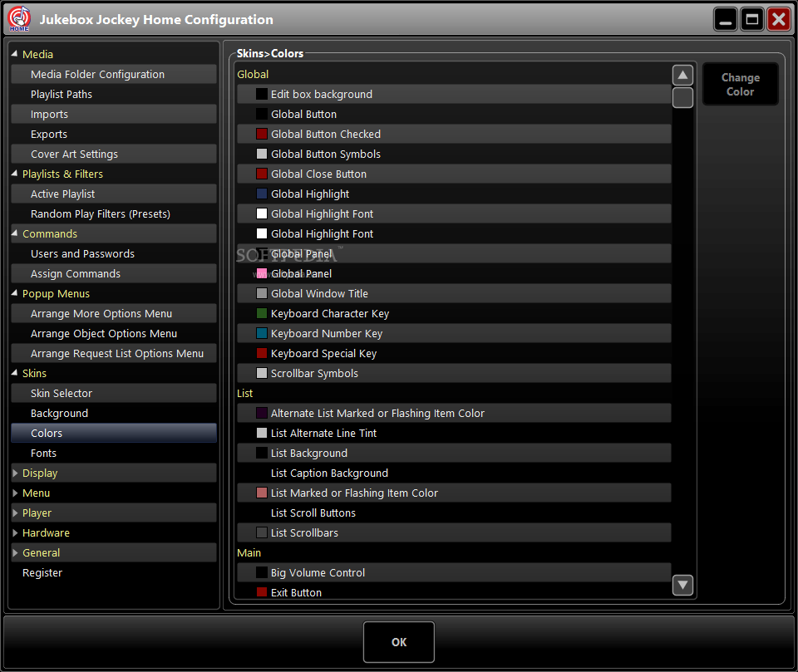
Task: Click the Jukebox Jockey Home app logo
Action: [19, 19]
